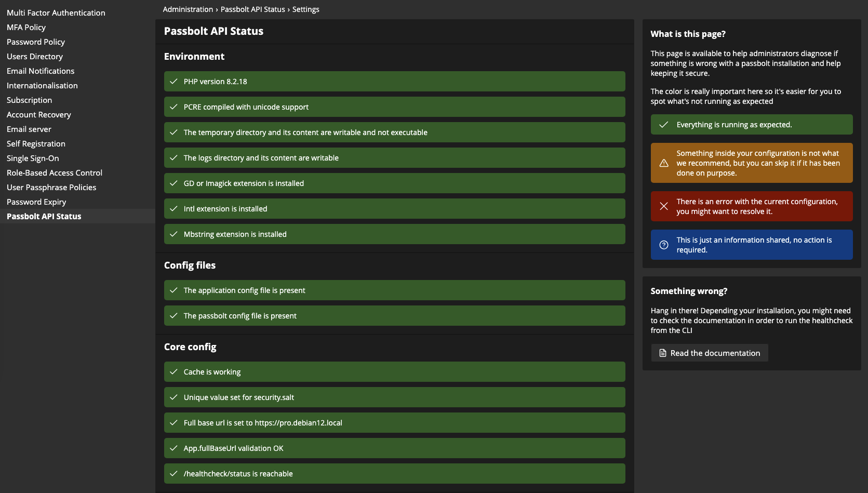Screen dimensions: 868x493
Task: Click question mark icon in blue info legend
Action: pos(664,245)
